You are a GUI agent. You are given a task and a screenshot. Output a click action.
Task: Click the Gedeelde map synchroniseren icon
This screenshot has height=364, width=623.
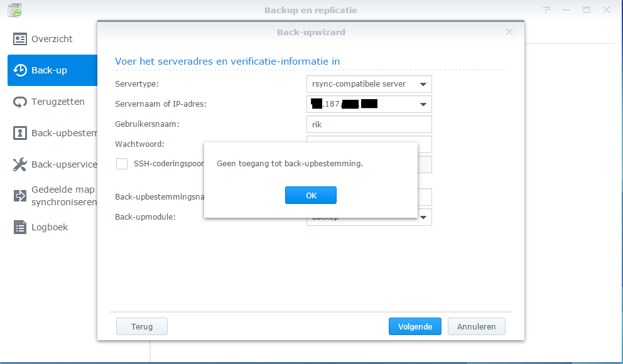(x=20, y=196)
